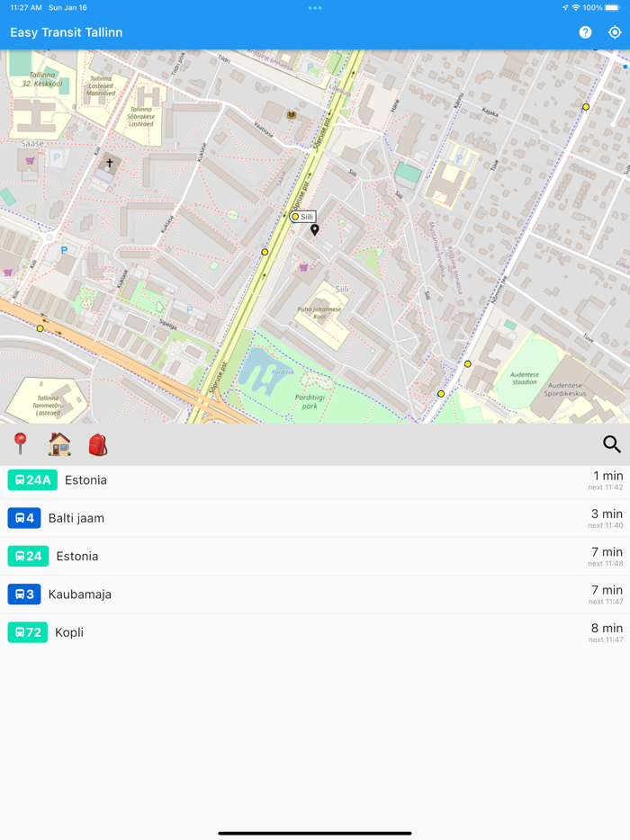Select the yellow stop on the orange highway
The image size is (630, 840).
click(x=40, y=328)
